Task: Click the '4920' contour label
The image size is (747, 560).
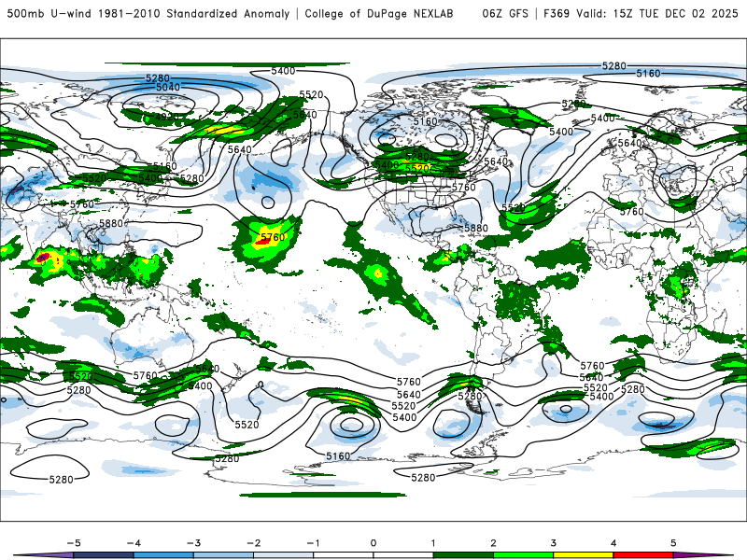Action: pyautogui.click(x=167, y=117)
